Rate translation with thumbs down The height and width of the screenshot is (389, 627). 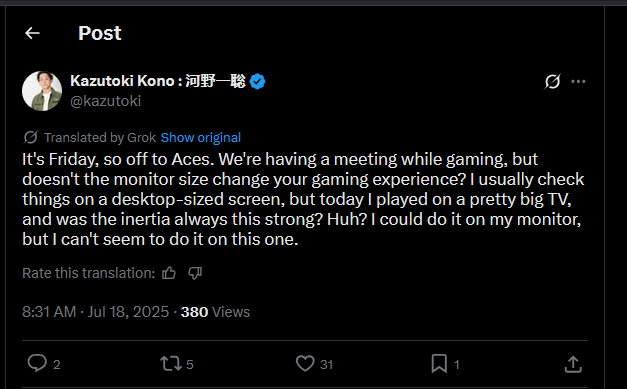[x=195, y=273]
